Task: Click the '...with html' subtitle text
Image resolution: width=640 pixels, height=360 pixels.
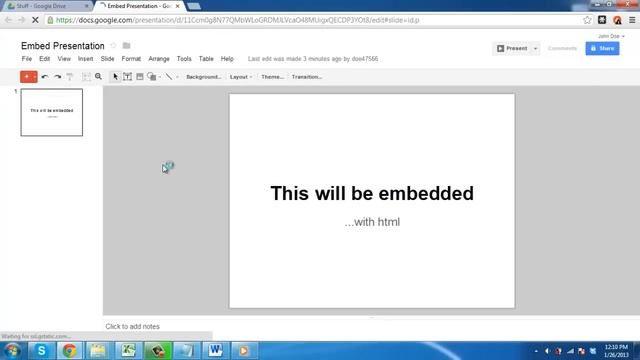Action: click(x=372, y=222)
